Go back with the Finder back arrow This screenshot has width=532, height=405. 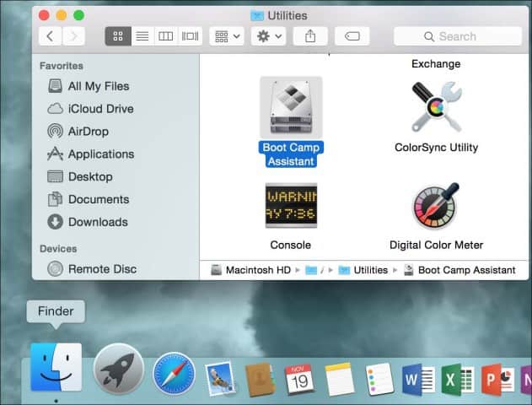click(51, 36)
